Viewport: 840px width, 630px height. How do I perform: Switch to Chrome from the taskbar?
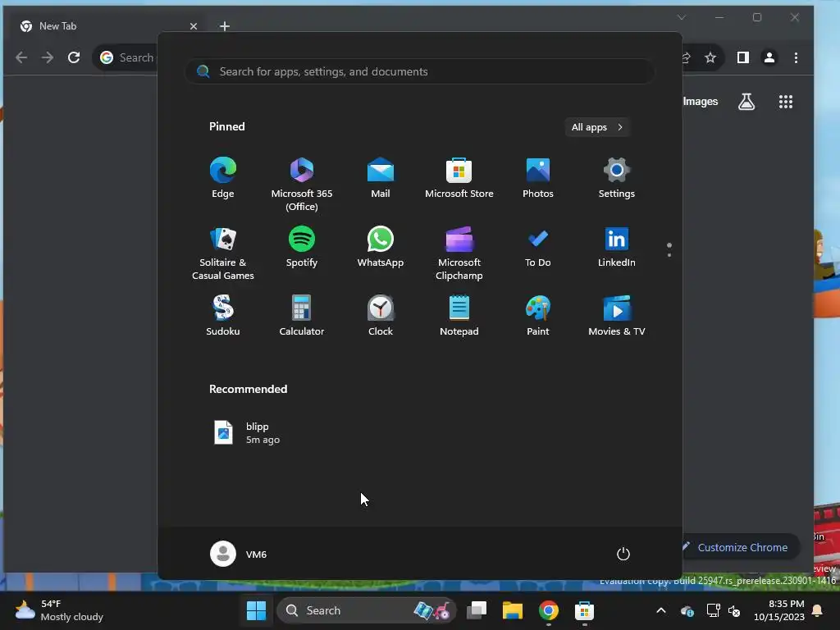coord(549,610)
